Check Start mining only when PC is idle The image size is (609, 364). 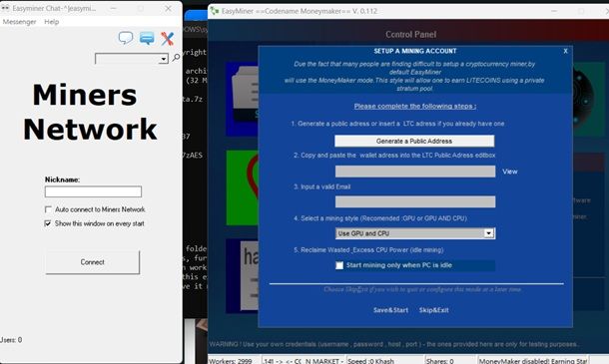point(339,265)
